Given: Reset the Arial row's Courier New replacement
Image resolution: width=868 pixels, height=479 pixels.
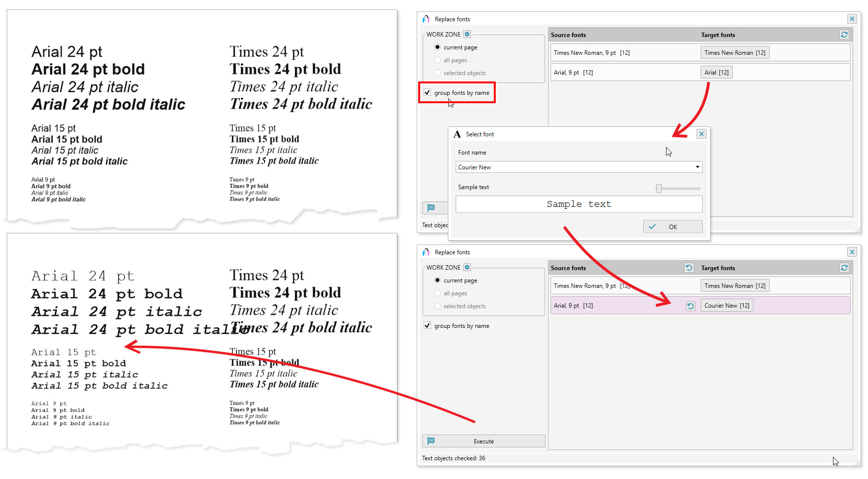Looking at the screenshot, I should (691, 306).
